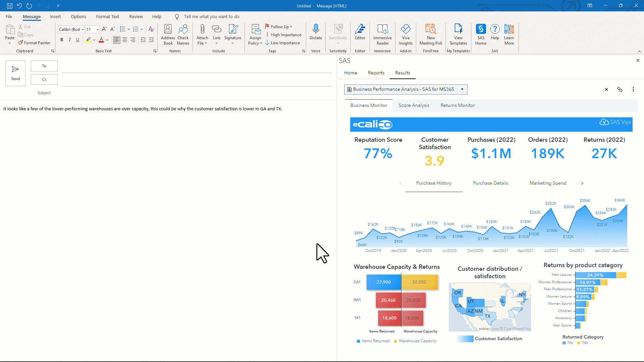
Task: Click the Subject input field
Action: click(x=196, y=93)
